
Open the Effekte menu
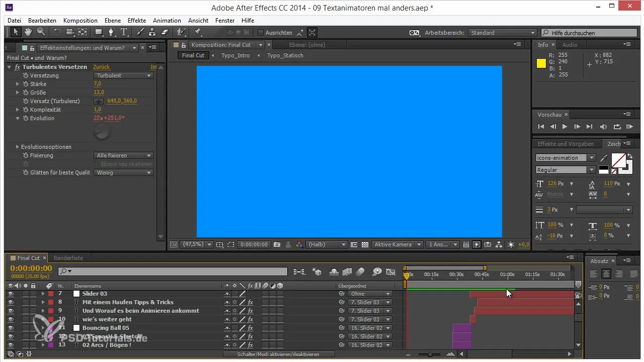[x=137, y=21]
